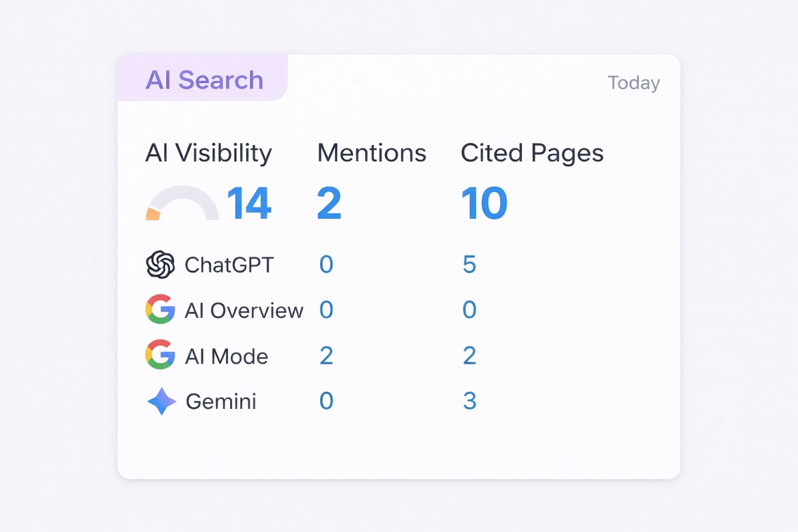Click the Mentions column heading
Screen dimensions: 798x532
[x=371, y=153]
